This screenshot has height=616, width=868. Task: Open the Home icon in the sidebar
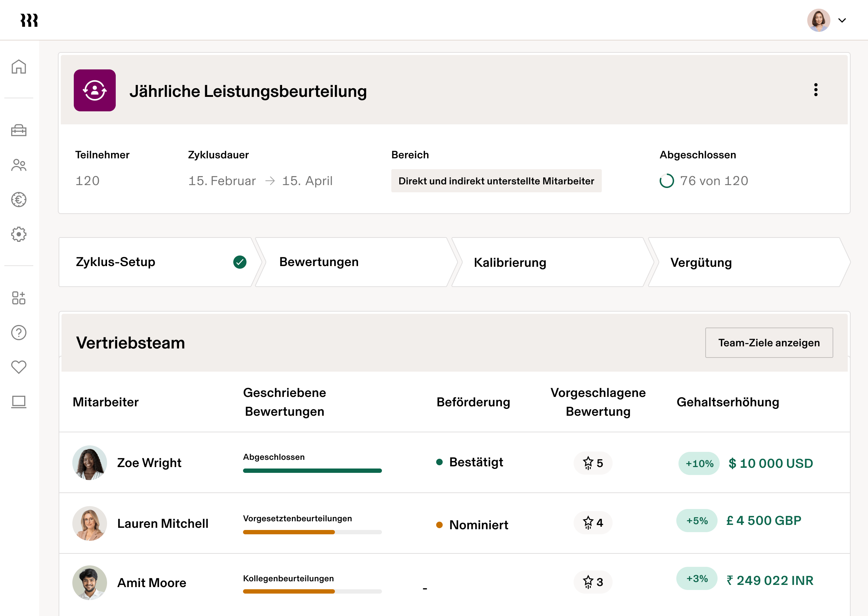pyautogui.click(x=18, y=67)
